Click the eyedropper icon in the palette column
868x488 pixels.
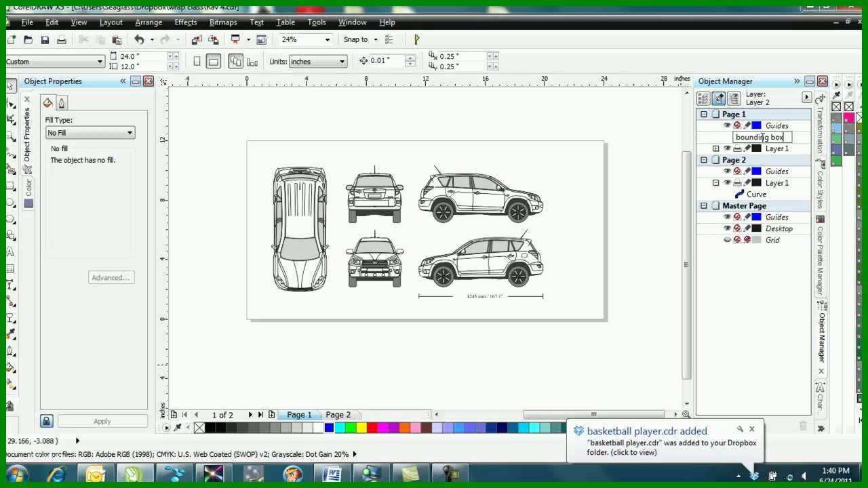[836, 96]
